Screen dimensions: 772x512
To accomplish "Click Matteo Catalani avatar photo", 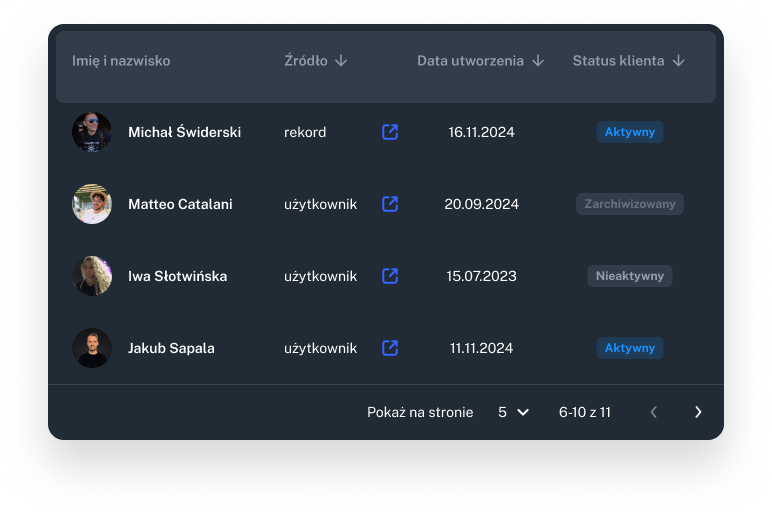I will [x=92, y=204].
